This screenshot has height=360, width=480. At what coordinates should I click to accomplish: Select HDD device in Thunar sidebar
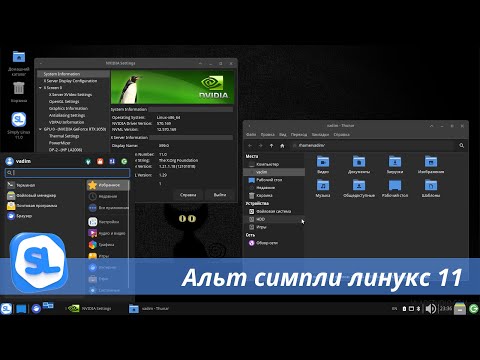[274, 219]
